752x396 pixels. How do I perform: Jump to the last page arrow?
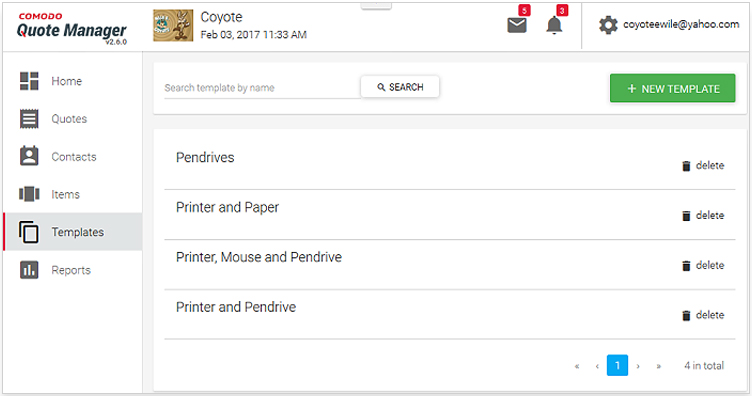coord(658,366)
